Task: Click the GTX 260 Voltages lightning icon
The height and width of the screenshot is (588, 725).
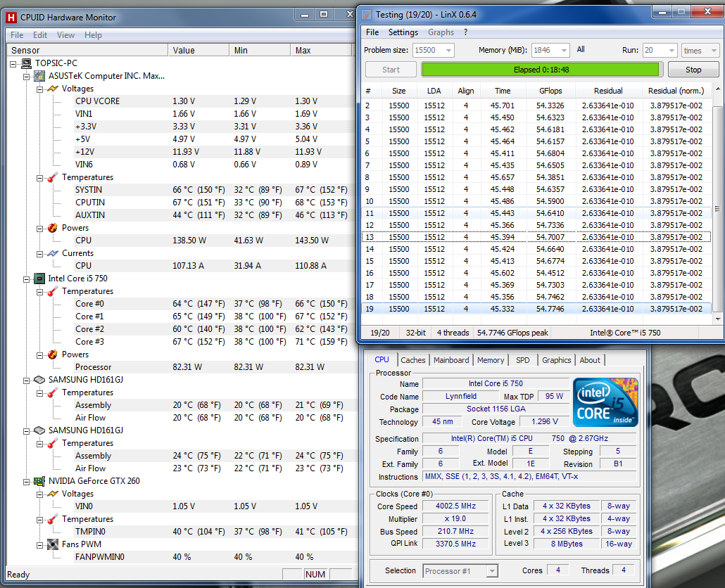Action: [53, 494]
